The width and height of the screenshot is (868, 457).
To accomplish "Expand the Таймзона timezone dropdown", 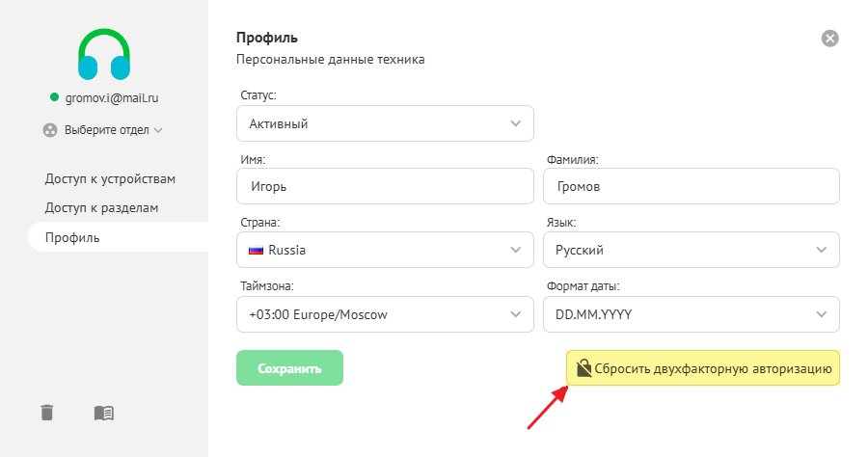I will (x=385, y=314).
